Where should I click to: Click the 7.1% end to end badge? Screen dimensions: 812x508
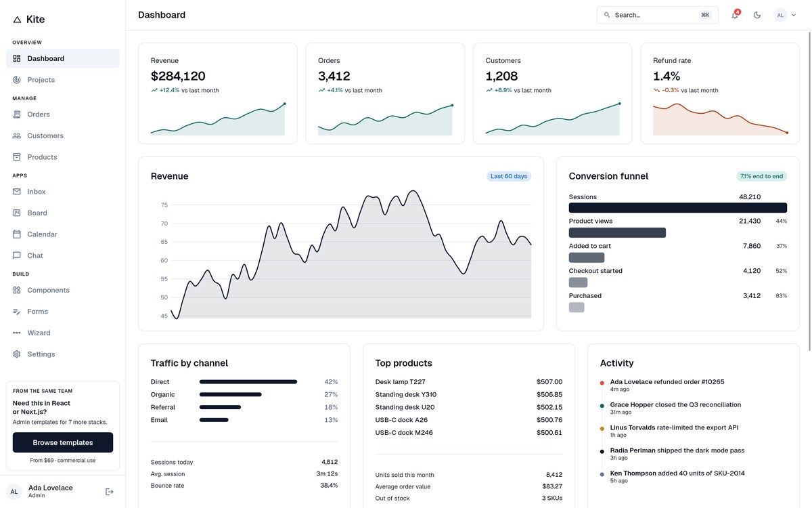pos(761,176)
